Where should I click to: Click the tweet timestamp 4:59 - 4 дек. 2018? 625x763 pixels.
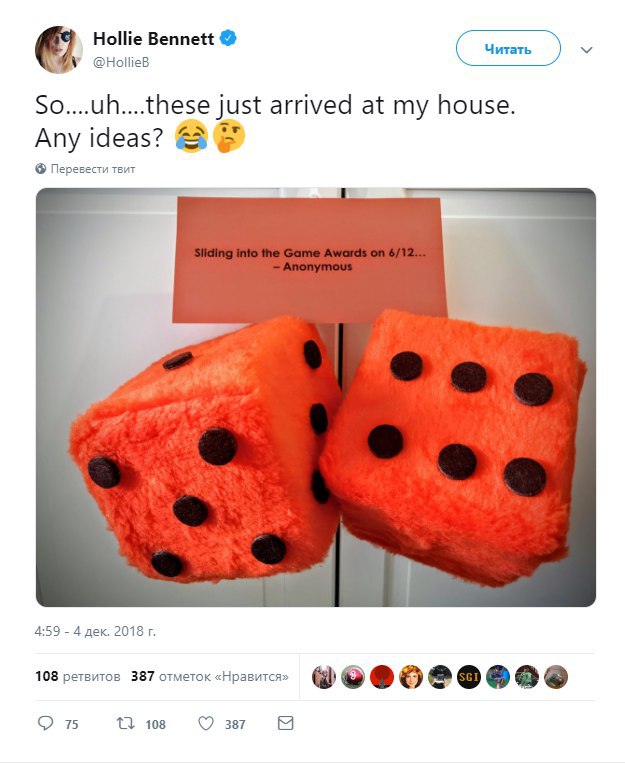click(95, 631)
